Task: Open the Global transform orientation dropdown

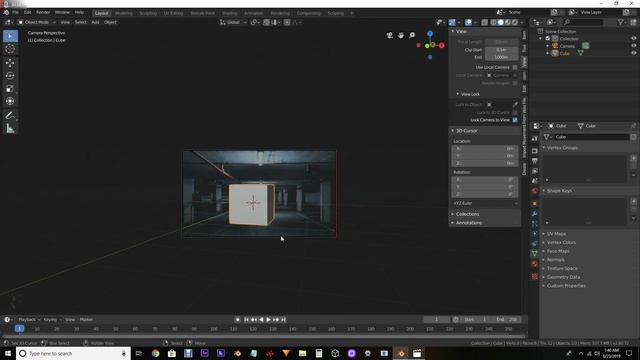Action: point(233,22)
